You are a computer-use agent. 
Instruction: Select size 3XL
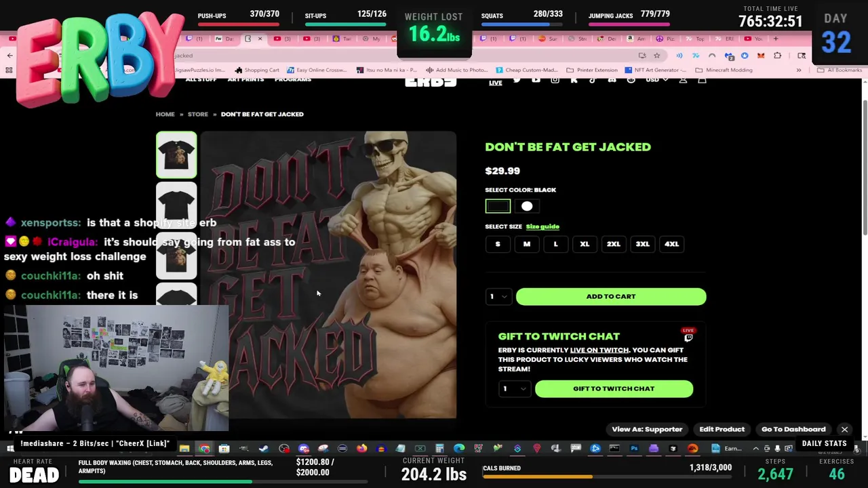pos(642,244)
